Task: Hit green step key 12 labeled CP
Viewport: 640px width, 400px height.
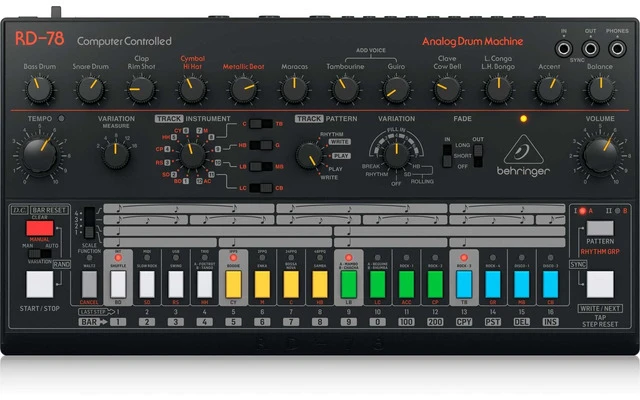Action: [435, 284]
